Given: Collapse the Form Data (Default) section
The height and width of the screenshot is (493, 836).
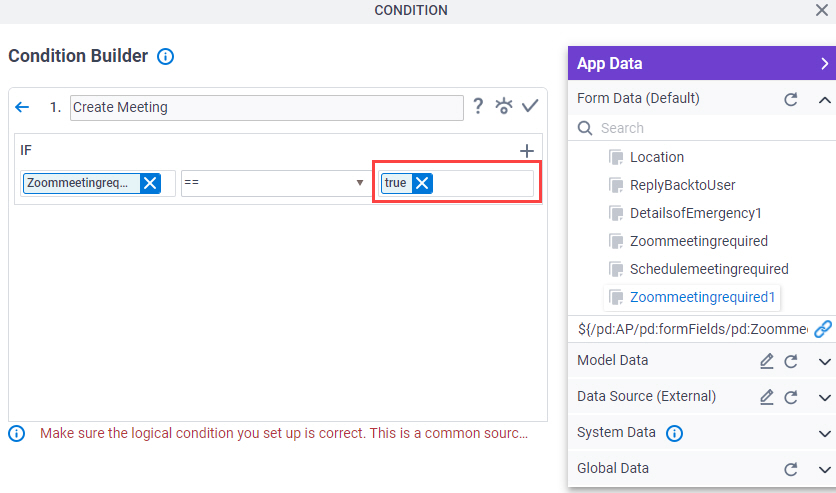Looking at the screenshot, I should point(824,100).
